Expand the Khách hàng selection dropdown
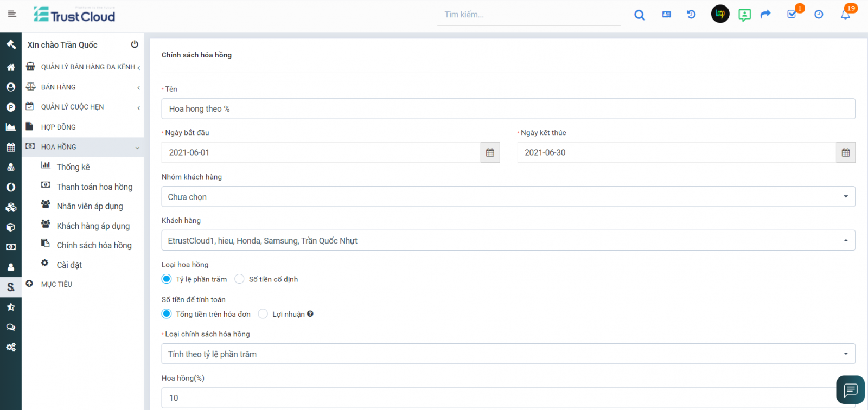This screenshot has width=868, height=410. coord(508,241)
